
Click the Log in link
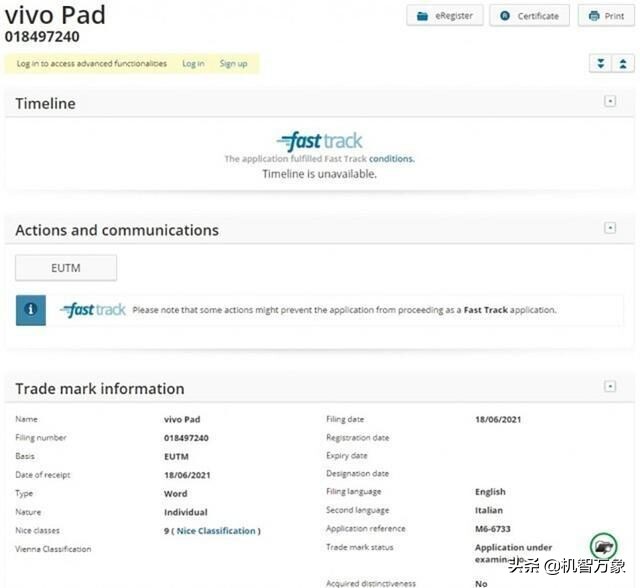click(x=193, y=64)
